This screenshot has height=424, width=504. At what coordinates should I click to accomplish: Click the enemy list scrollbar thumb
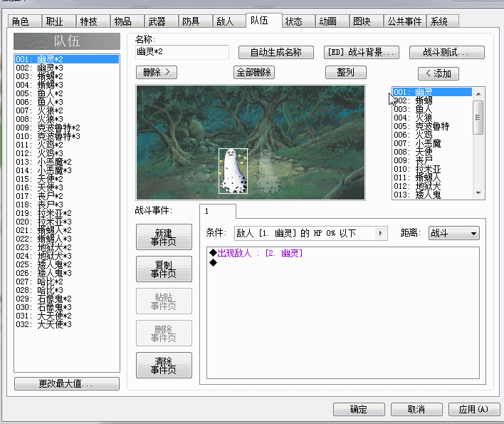point(478,118)
